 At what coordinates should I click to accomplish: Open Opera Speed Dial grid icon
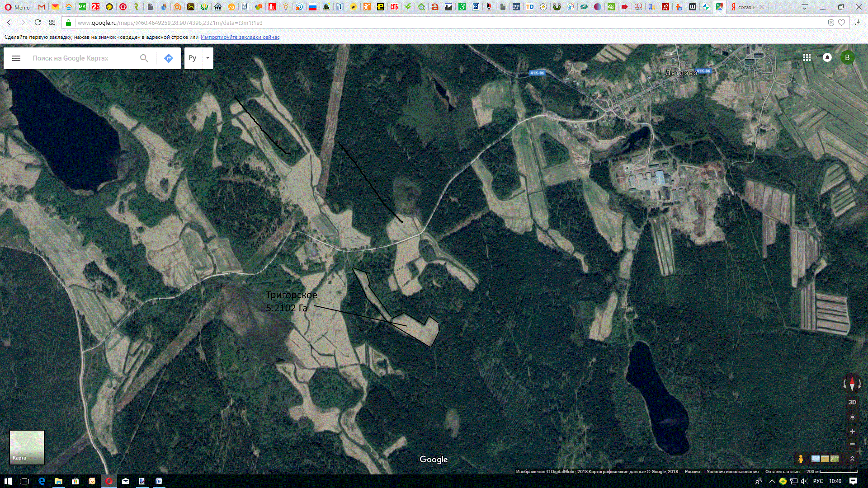click(x=52, y=23)
